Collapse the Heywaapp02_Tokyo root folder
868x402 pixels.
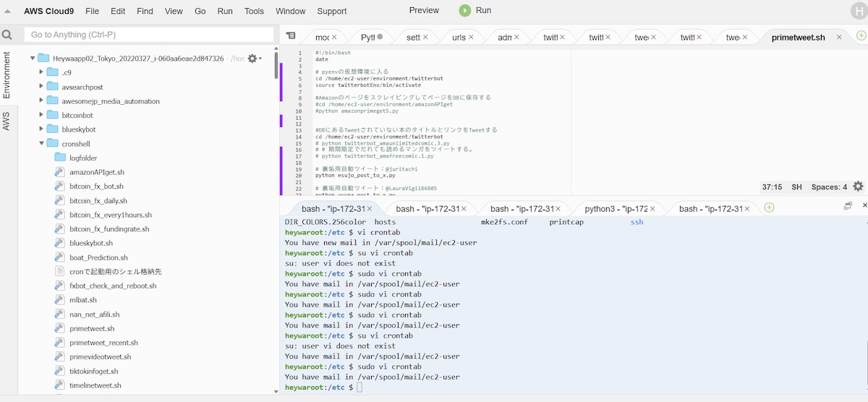[x=33, y=59]
